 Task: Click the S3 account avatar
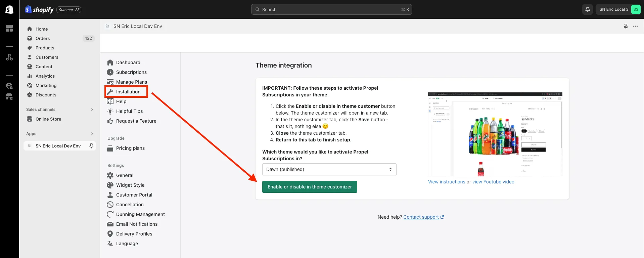(636, 9)
